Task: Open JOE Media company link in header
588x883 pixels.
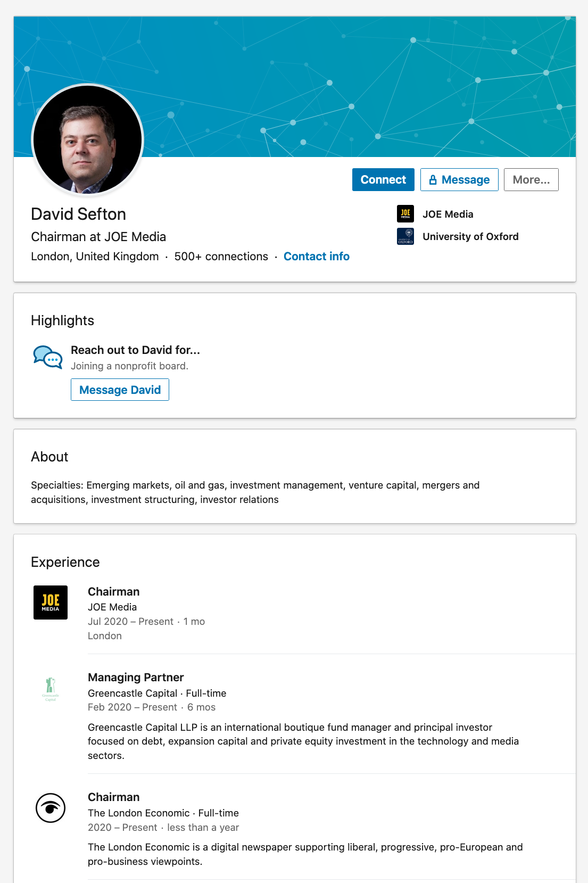Action: click(448, 214)
